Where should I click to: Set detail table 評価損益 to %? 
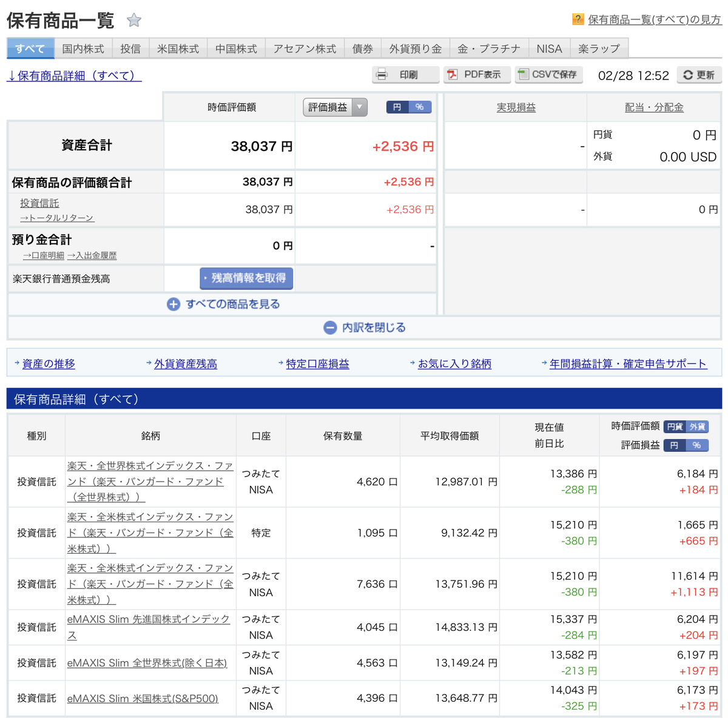(x=697, y=445)
